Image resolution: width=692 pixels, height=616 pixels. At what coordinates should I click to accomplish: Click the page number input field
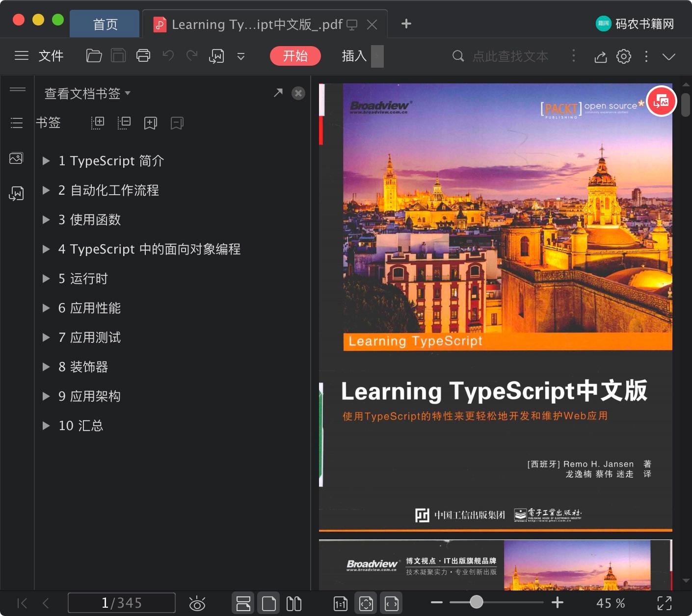pyautogui.click(x=122, y=603)
